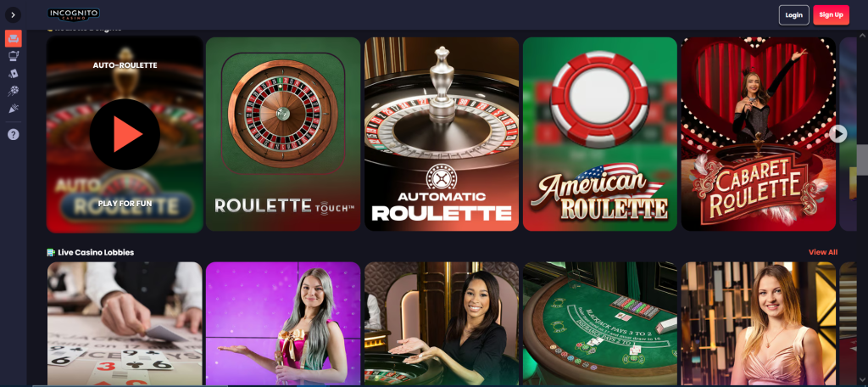The image size is (868, 387).
Task: Open the Cabaret Roulette game tile
Action: click(759, 134)
